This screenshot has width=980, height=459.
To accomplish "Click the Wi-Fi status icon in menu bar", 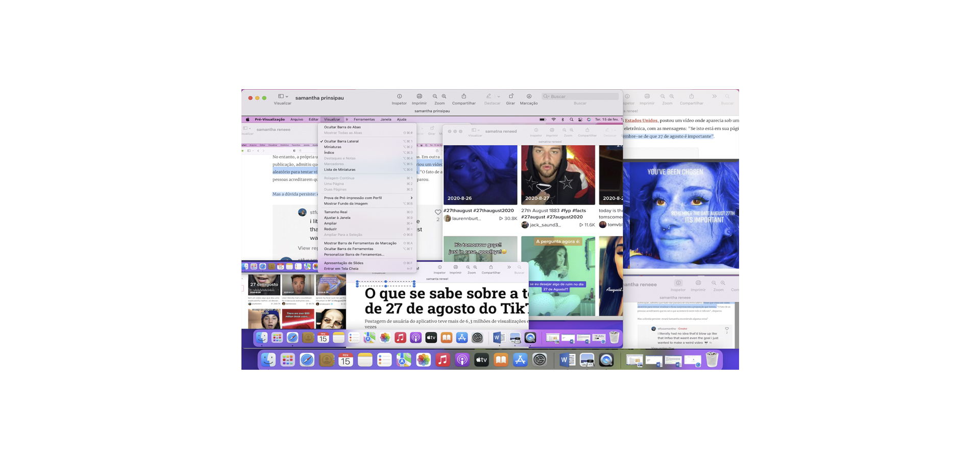I will (554, 119).
